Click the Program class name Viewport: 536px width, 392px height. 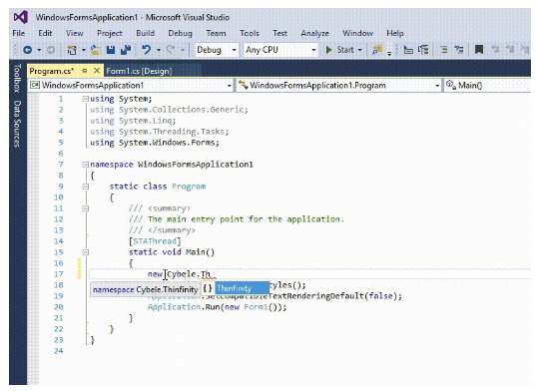(189, 187)
